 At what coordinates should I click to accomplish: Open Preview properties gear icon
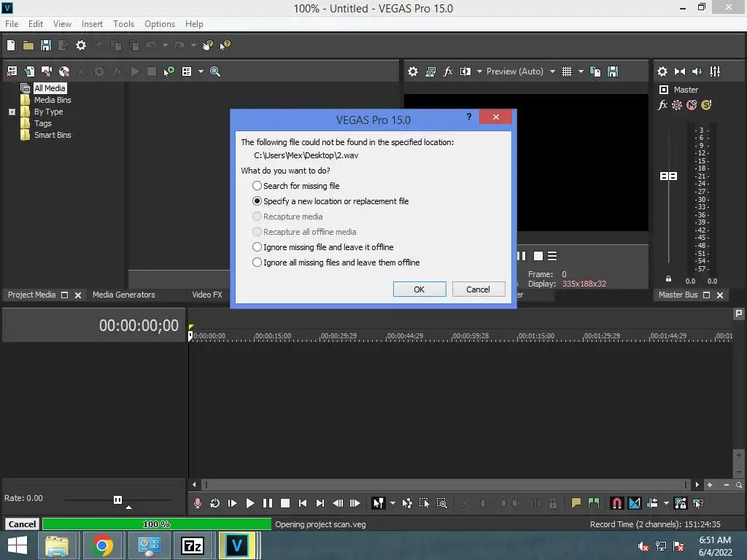pos(413,71)
